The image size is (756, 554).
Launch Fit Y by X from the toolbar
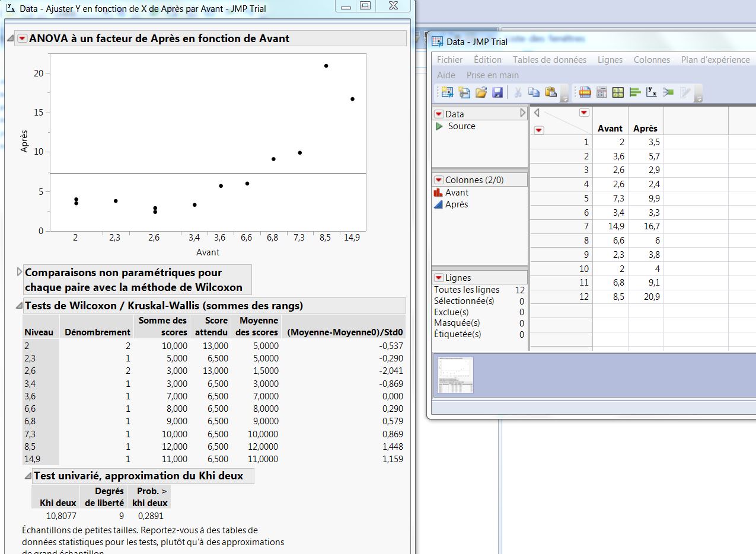tap(651, 92)
